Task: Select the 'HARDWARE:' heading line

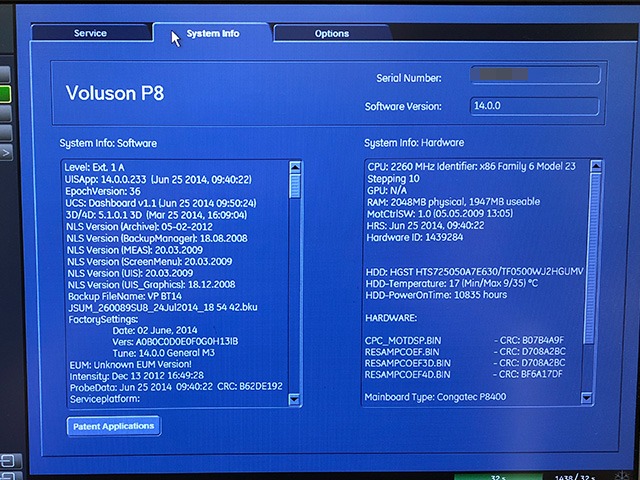Action: point(391,318)
